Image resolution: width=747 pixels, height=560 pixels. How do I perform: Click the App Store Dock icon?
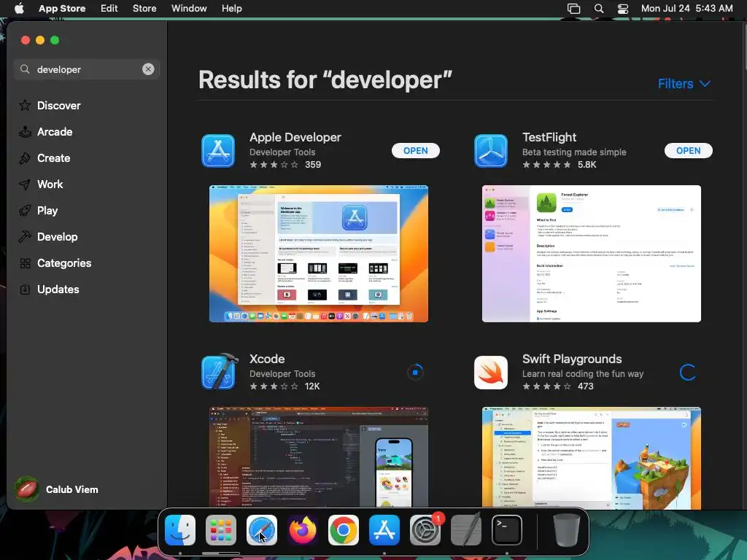384,530
